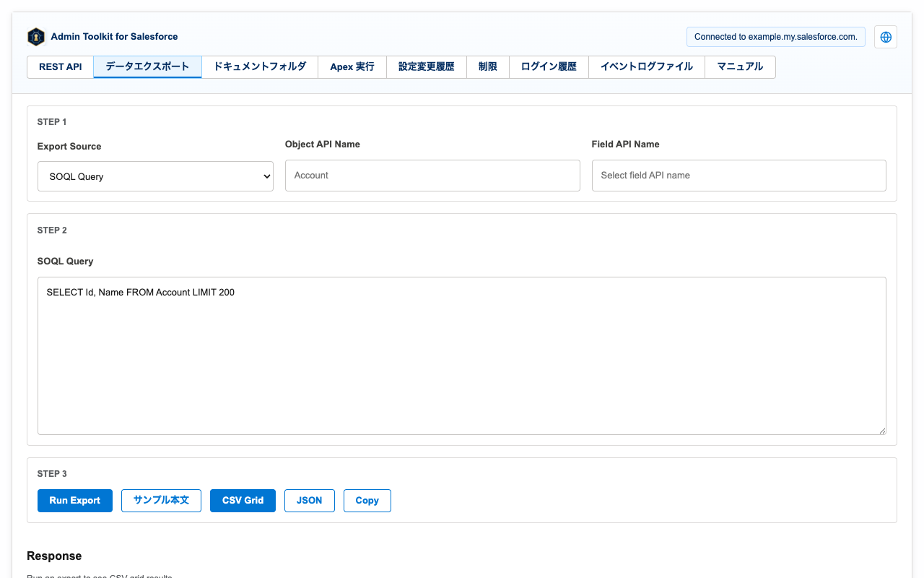Screen dimensions: 924x578
Task: Switch to the 制限 tab
Action: [x=488, y=67]
